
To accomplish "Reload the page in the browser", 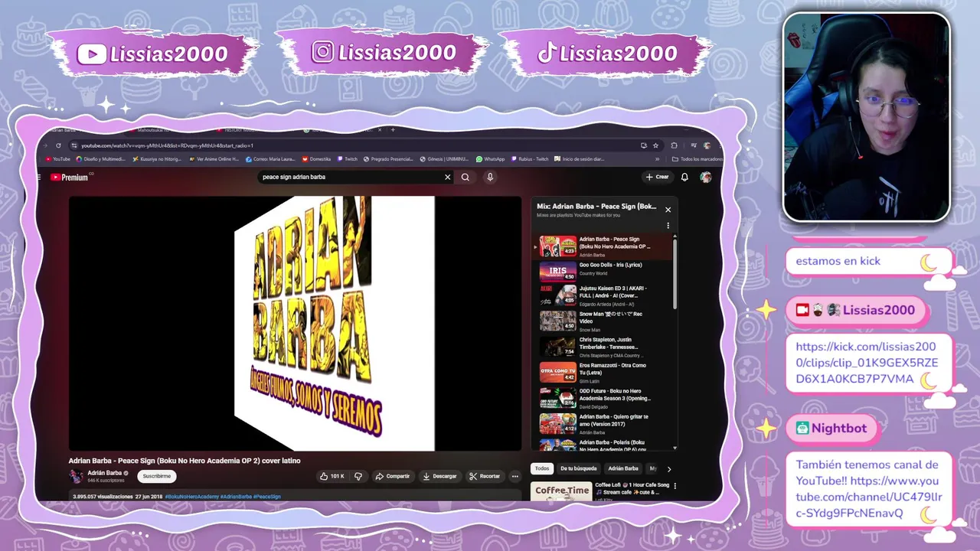I will 58,145.
